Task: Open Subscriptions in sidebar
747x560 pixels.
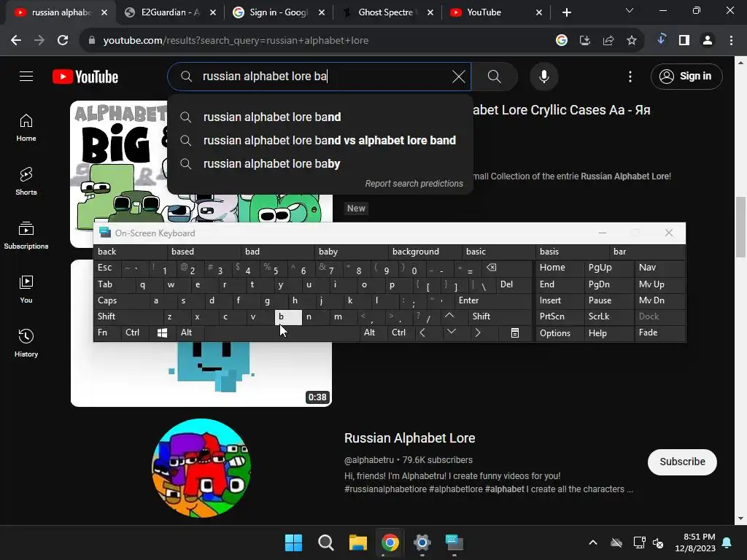Action: [26, 236]
